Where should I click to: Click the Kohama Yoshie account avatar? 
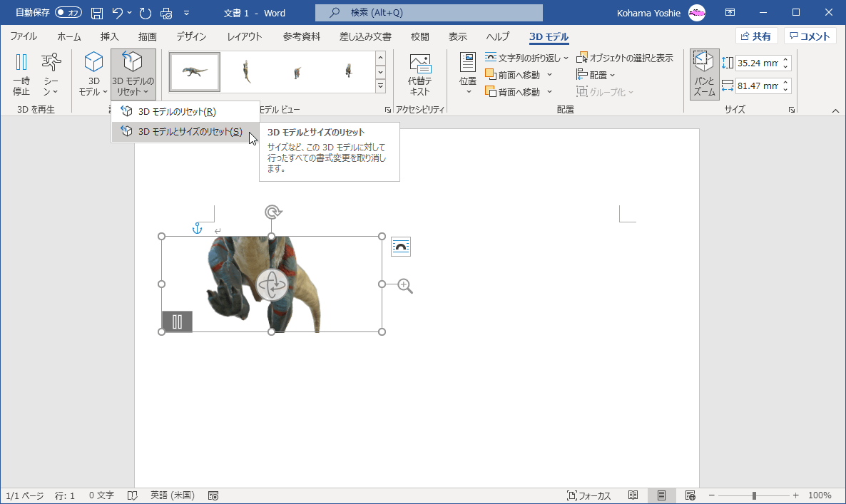tap(697, 13)
